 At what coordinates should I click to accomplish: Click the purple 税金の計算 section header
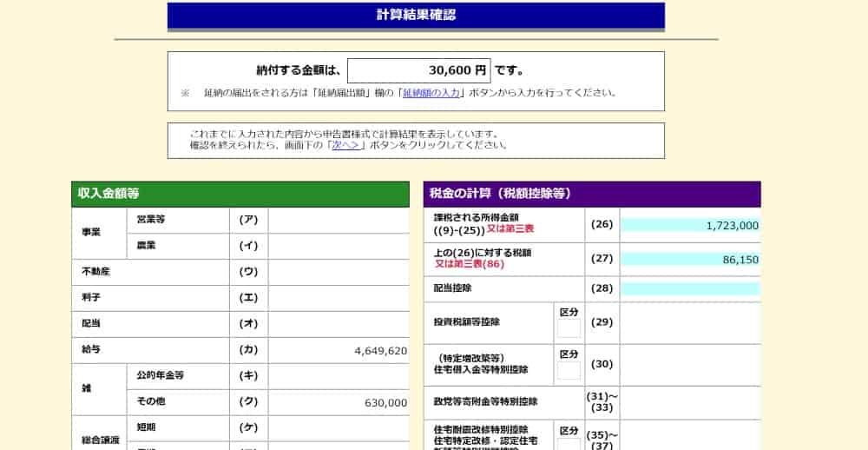591,194
